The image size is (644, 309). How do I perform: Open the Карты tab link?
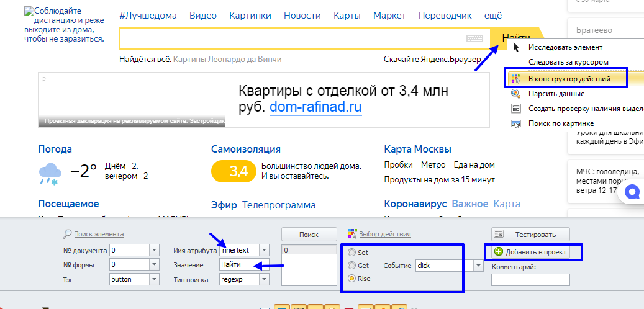point(347,16)
